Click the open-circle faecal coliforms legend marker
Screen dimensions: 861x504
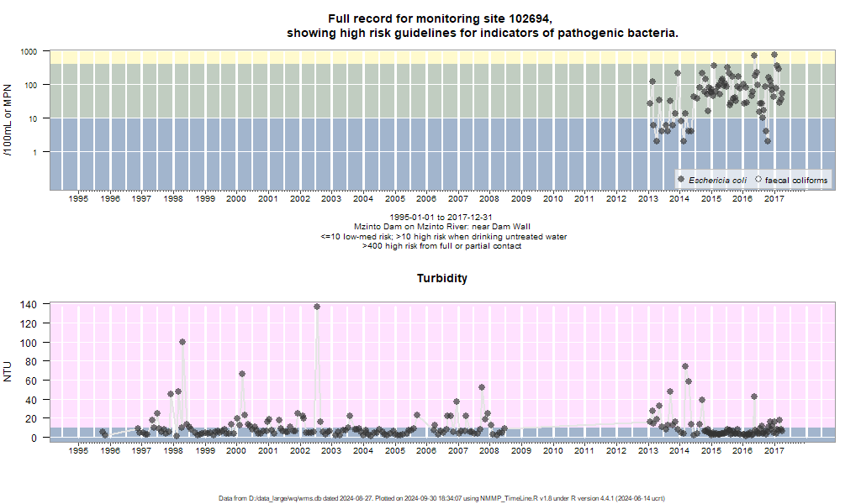click(758, 179)
